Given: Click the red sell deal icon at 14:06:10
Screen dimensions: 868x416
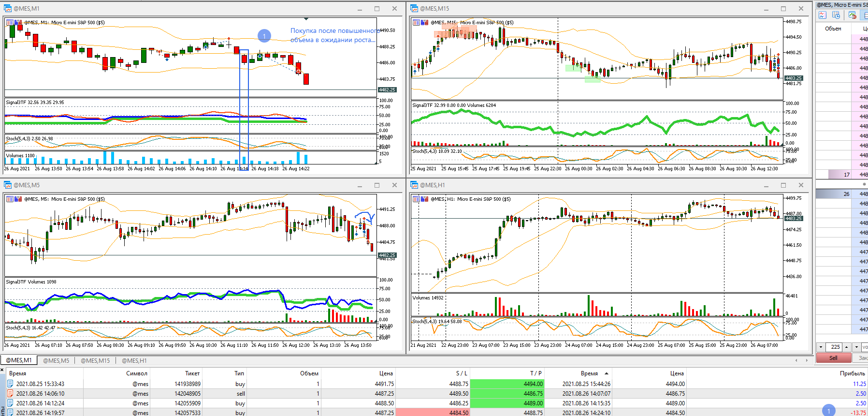Looking at the screenshot, I should 10,393.
